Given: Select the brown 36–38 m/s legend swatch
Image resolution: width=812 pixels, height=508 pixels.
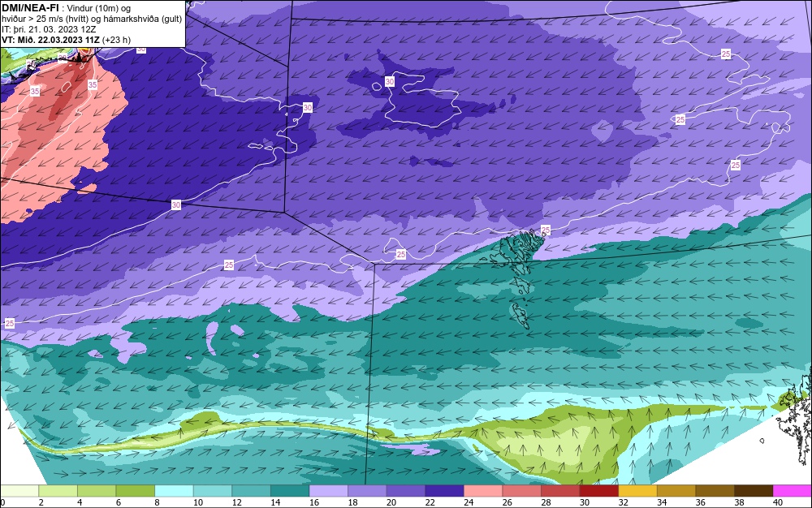Looking at the screenshot, I should click(x=715, y=491).
